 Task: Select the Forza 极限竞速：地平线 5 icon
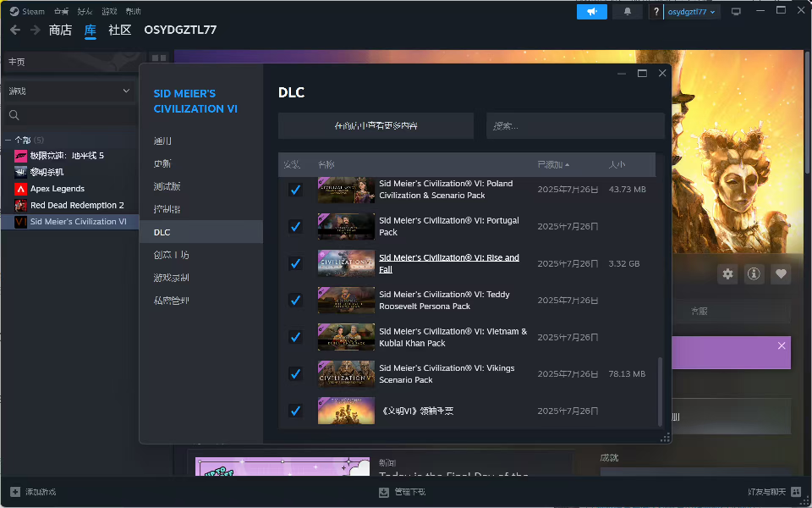pyautogui.click(x=20, y=156)
